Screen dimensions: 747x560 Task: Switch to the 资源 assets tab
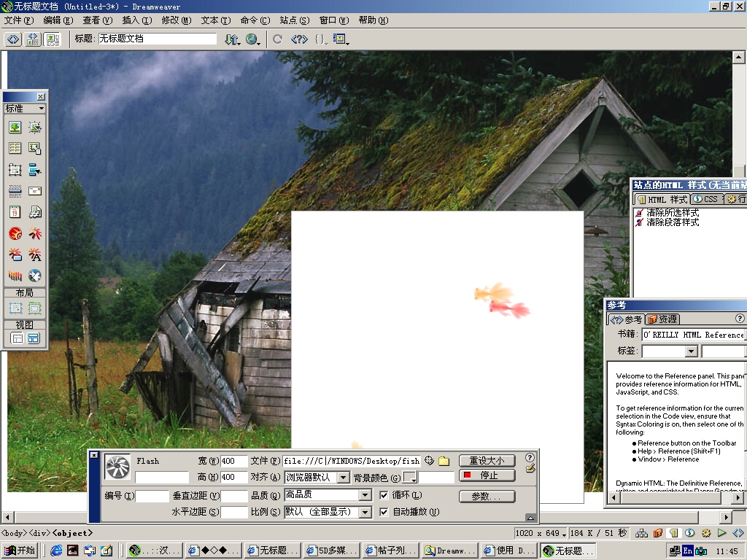click(662, 319)
